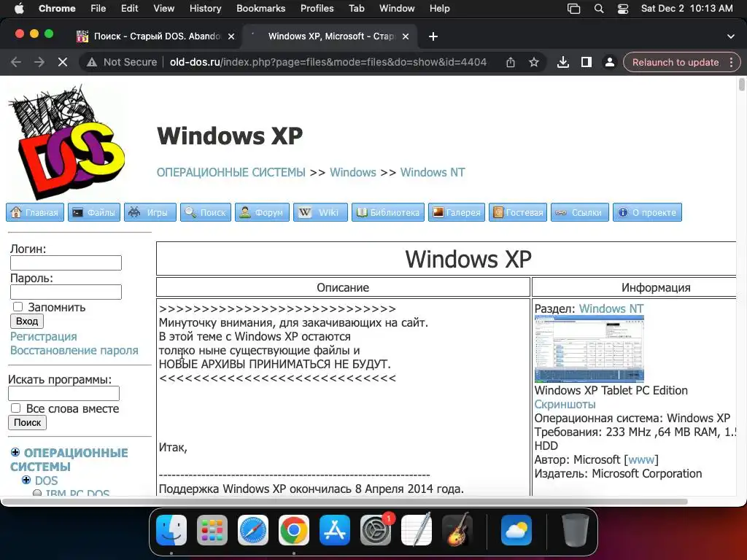
Task: Open GarageBand from the dock
Action: pos(457,530)
